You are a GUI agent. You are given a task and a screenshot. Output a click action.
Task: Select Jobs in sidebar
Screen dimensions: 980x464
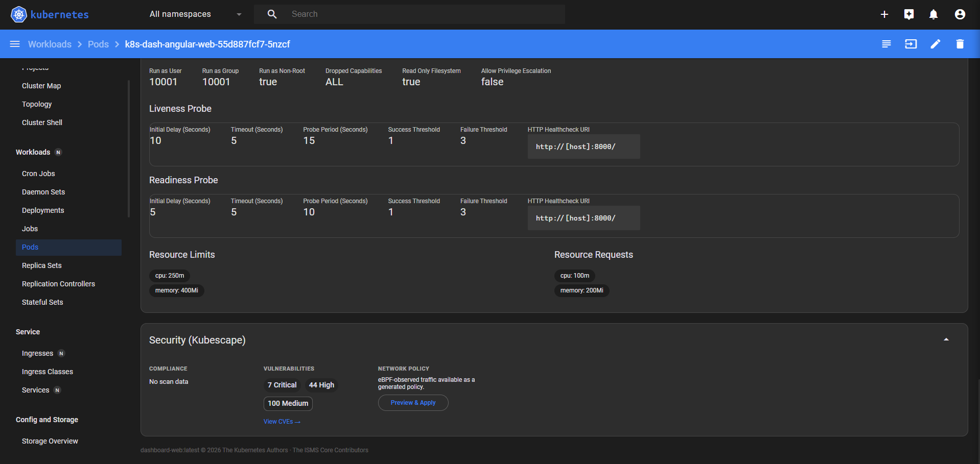[x=30, y=229]
